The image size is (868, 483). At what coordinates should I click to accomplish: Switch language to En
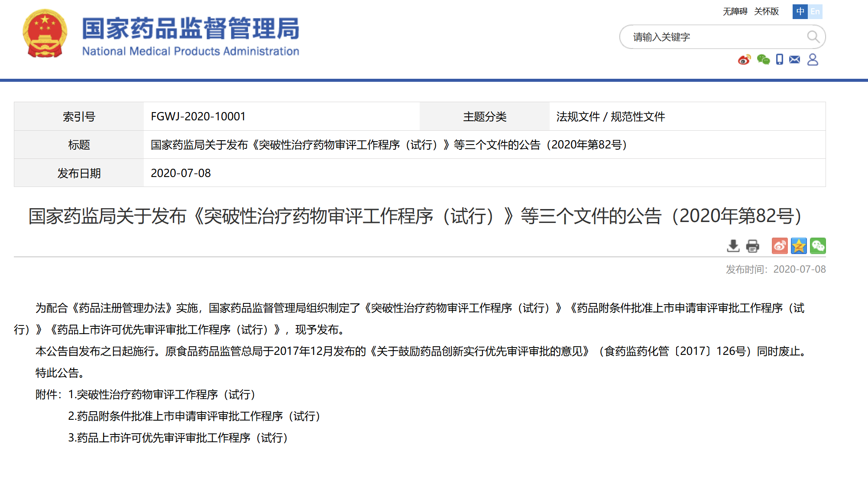[815, 12]
